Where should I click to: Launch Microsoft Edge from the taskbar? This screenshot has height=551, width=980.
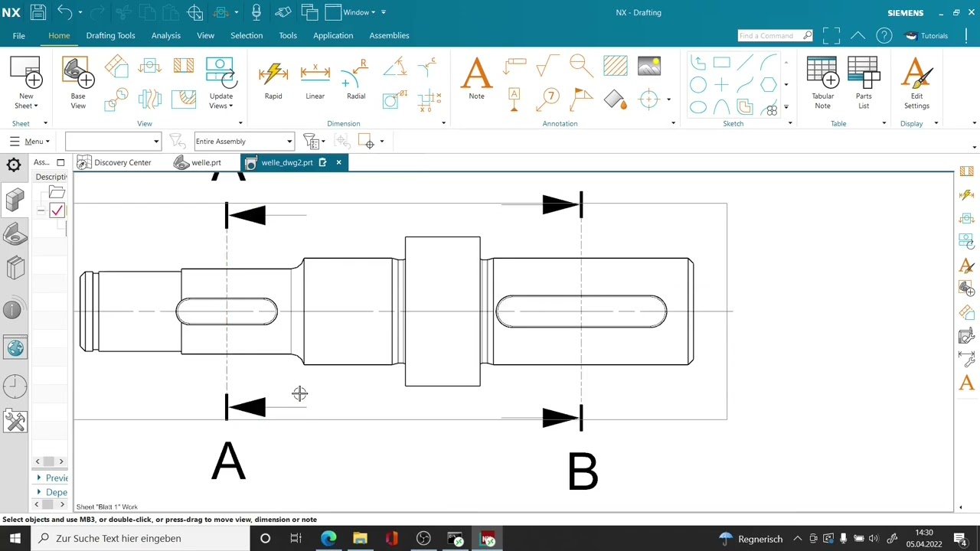tap(328, 539)
